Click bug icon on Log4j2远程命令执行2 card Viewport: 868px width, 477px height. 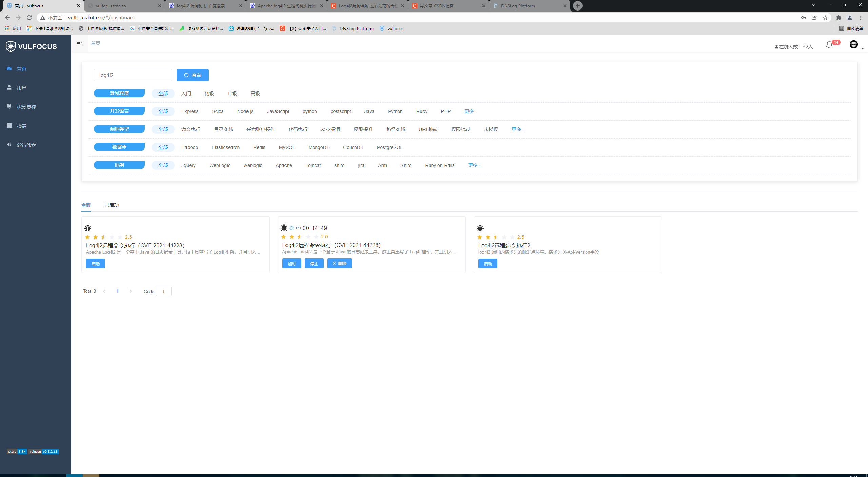(x=480, y=228)
